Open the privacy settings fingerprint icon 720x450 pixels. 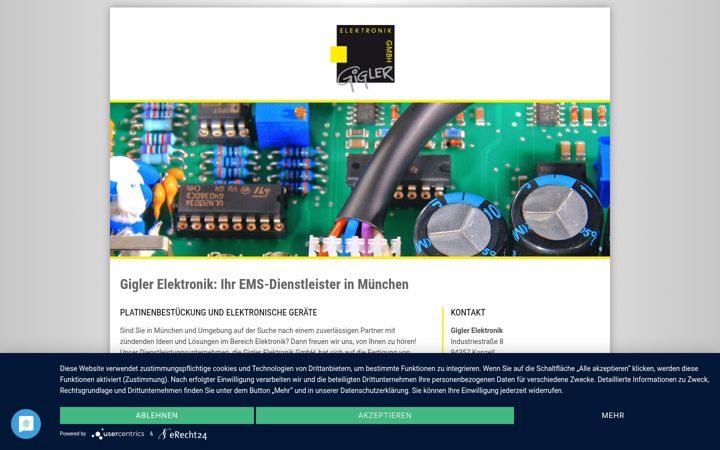(26, 424)
